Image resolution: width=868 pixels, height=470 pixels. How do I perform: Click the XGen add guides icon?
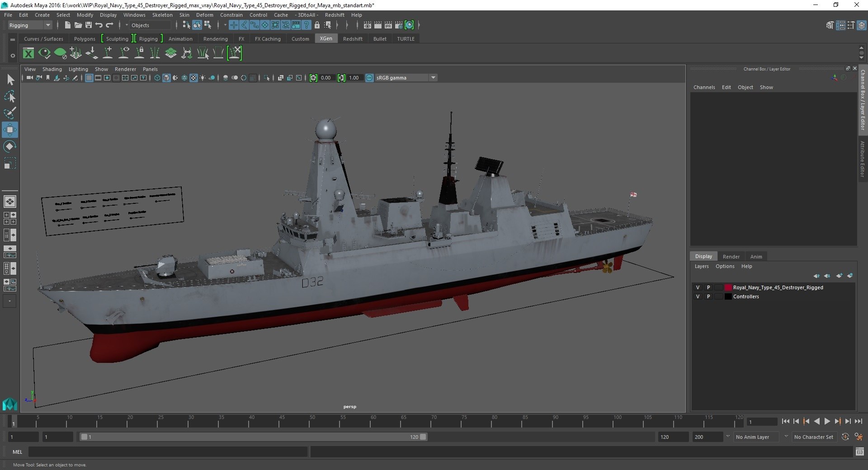[108, 53]
